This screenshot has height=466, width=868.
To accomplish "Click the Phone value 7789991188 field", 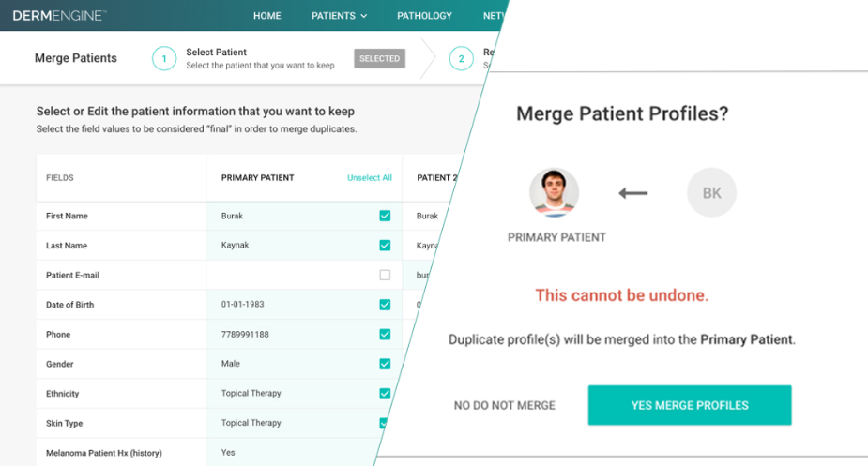I will tap(244, 335).
